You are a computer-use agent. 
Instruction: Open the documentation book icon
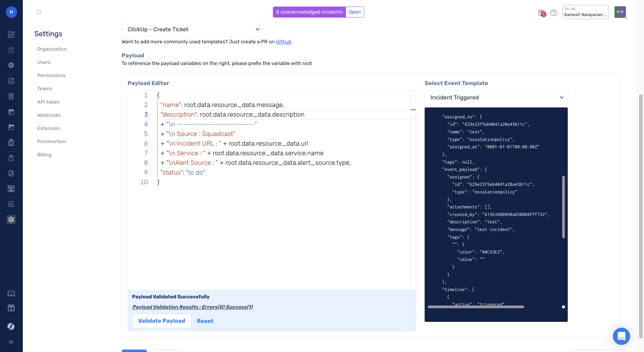click(x=11, y=293)
